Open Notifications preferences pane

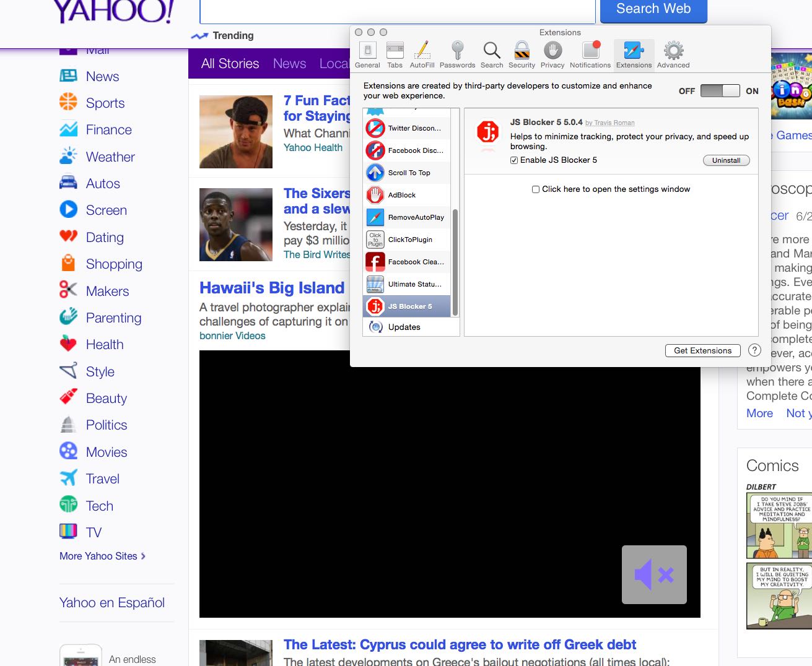[x=590, y=54]
